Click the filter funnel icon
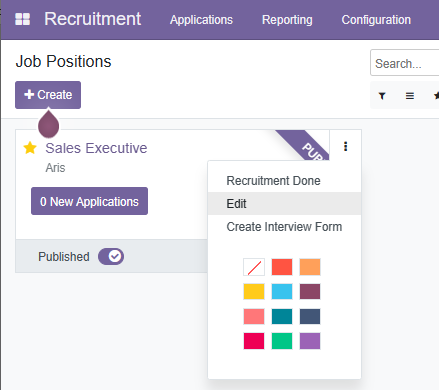The width and height of the screenshot is (439, 390). pyautogui.click(x=382, y=96)
